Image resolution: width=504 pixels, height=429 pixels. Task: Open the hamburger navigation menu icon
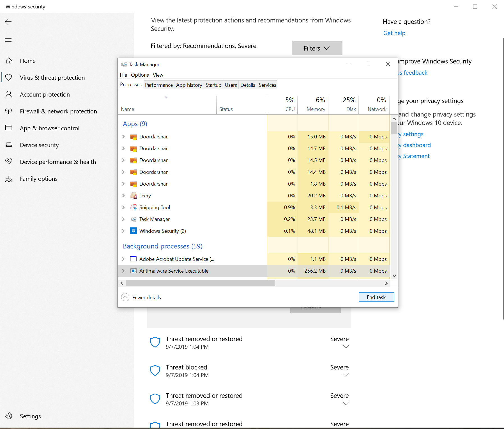click(8, 40)
